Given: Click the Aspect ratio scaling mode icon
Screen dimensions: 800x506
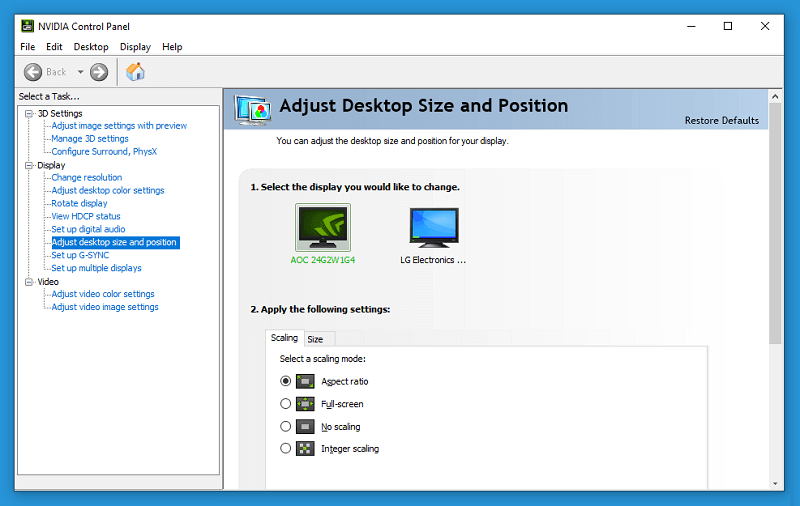Looking at the screenshot, I should (305, 382).
